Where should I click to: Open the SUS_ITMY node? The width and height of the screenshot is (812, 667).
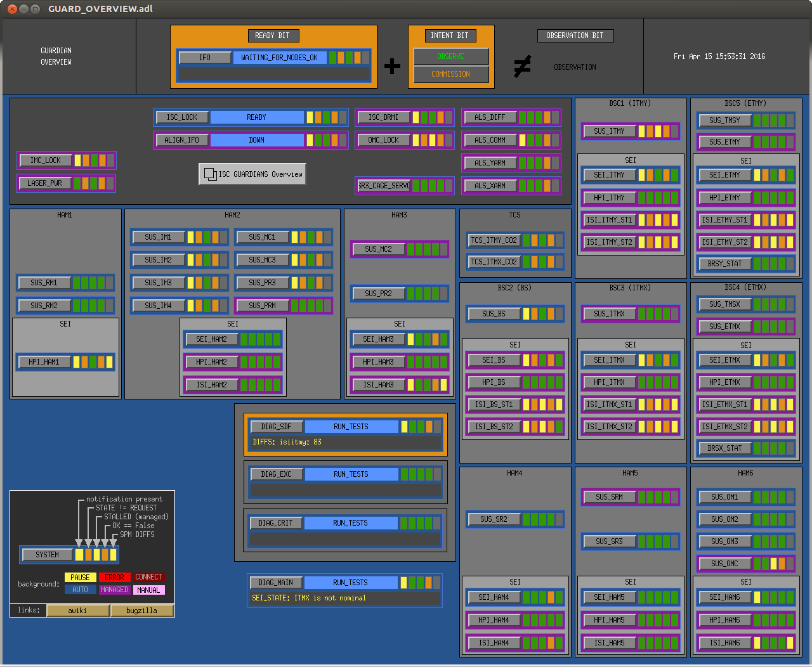[610, 131]
